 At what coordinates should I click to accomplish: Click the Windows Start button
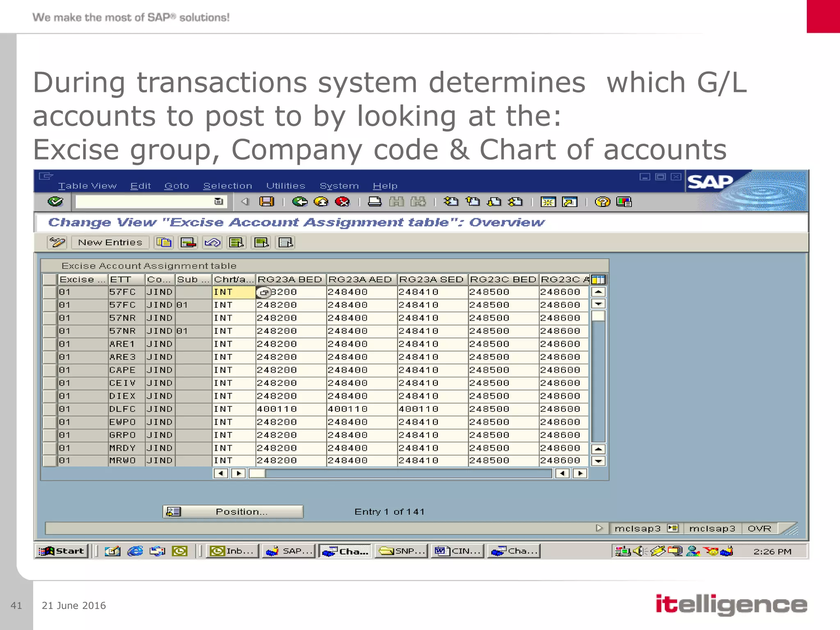tap(62, 551)
